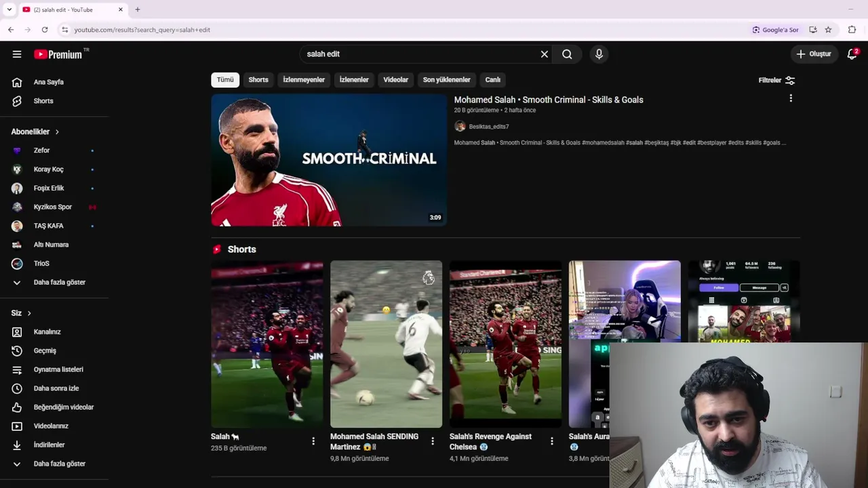This screenshot has height=488, width=868.
Task: Expand the Abonelikler section
Action: click(x=35, y=131)
